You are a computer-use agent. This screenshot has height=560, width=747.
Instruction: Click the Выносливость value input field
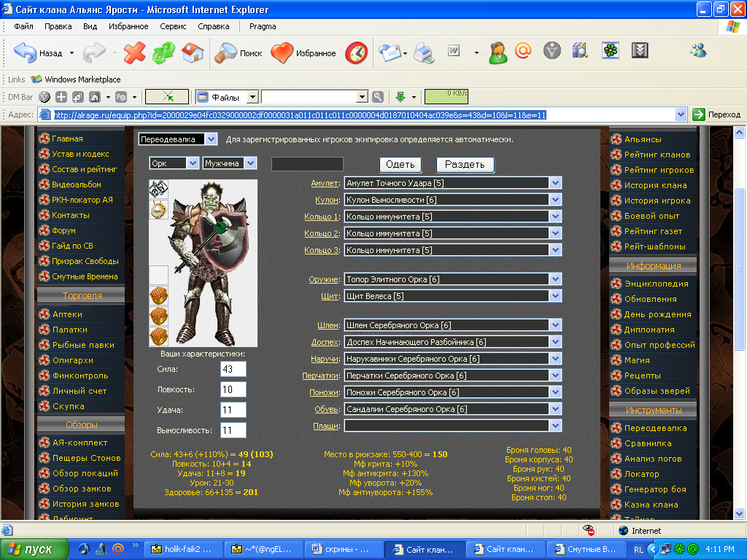click(233, 430)
